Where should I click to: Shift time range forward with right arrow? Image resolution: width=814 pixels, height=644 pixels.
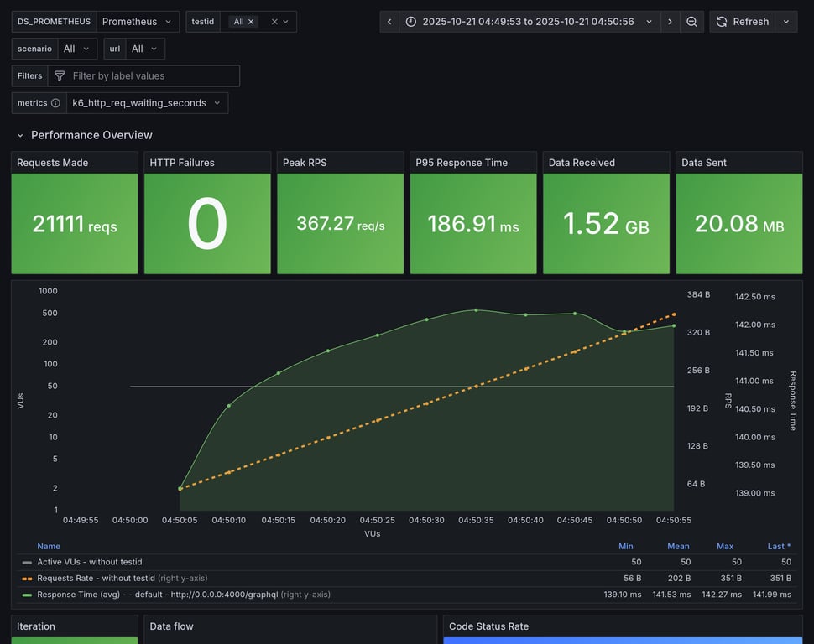[x=670, y=22]
